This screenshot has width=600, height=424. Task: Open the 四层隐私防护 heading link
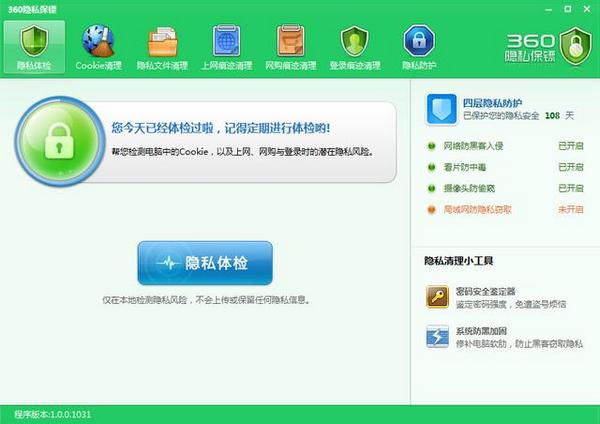pyautogui.click(x=492, y=103)
